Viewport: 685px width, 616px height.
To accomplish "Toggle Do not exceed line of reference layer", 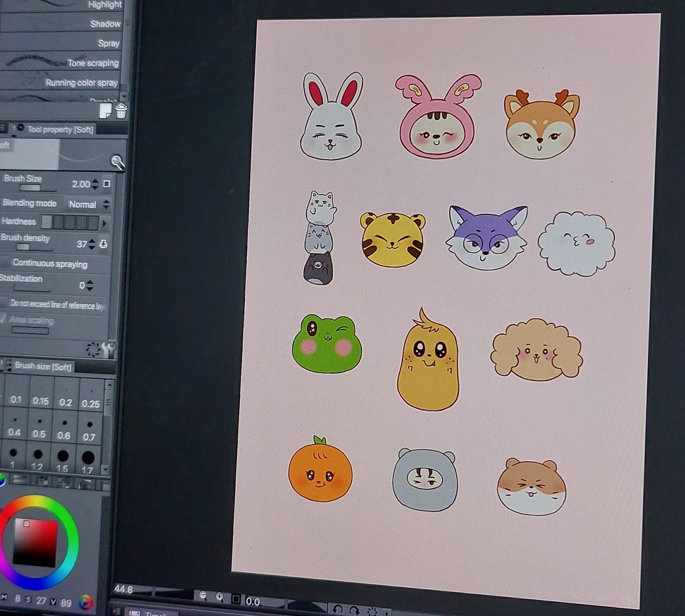I will coord(5,303).
